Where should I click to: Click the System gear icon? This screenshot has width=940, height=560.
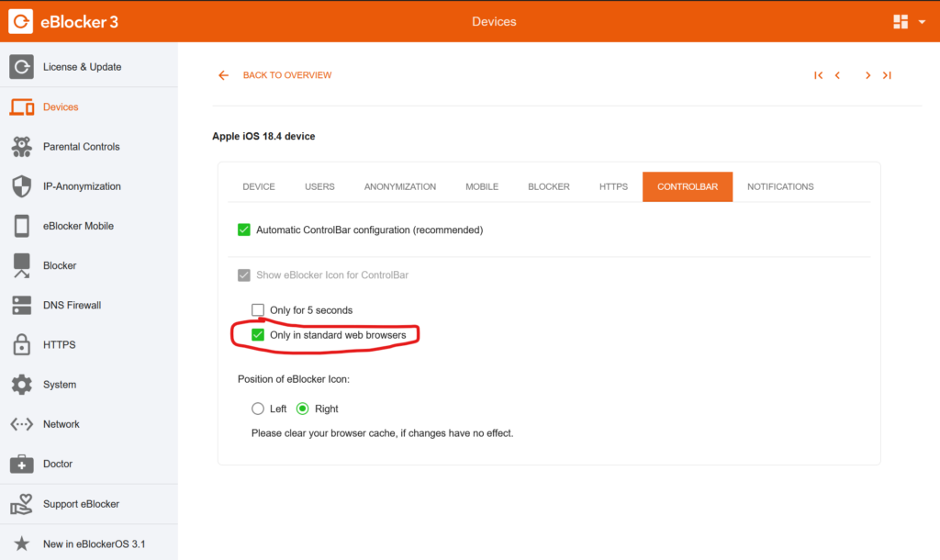(22, 385)
